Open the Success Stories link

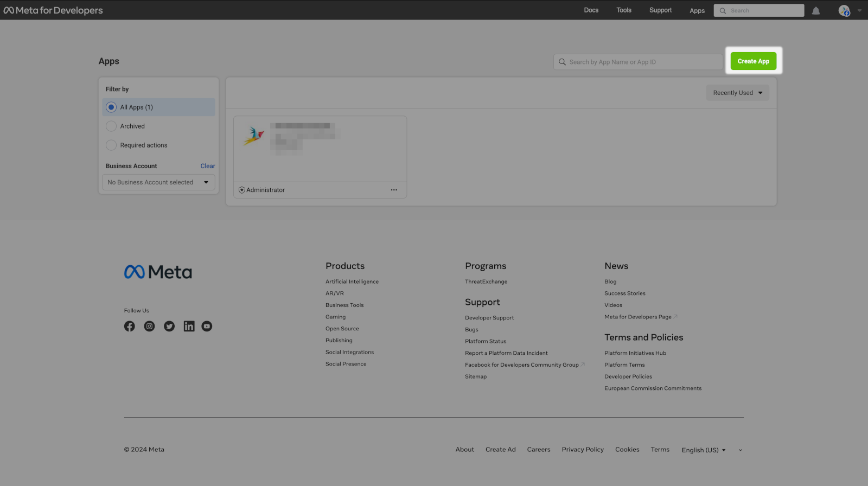(x=625, y=293)
